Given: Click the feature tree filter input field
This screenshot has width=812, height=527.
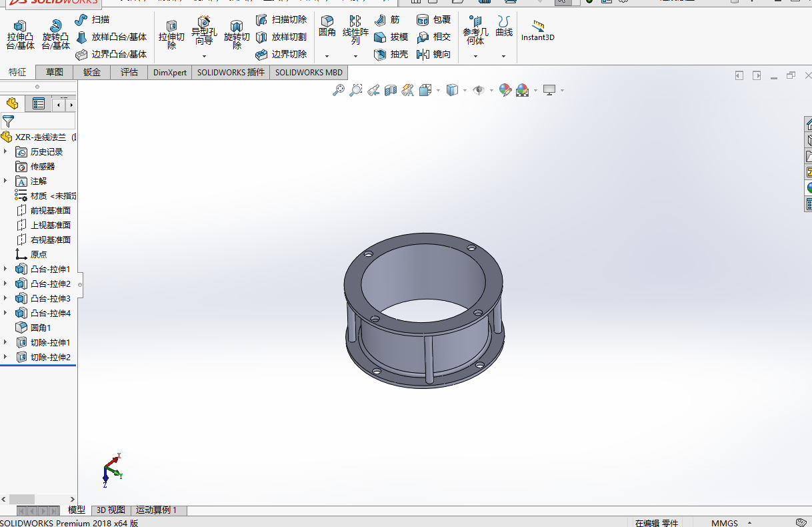Looking at the screenshot, I should click(x=44, y=121).
